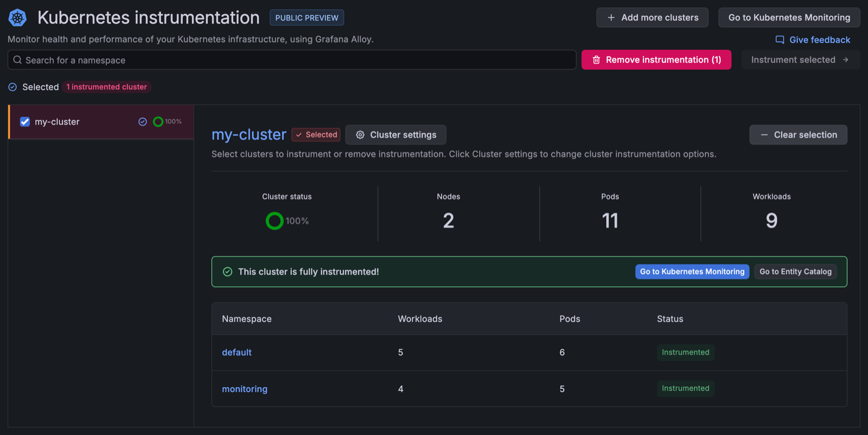The image size is (868, 435).
Task: Click the Nodes count value 2
Action: (x=448, y=220)
